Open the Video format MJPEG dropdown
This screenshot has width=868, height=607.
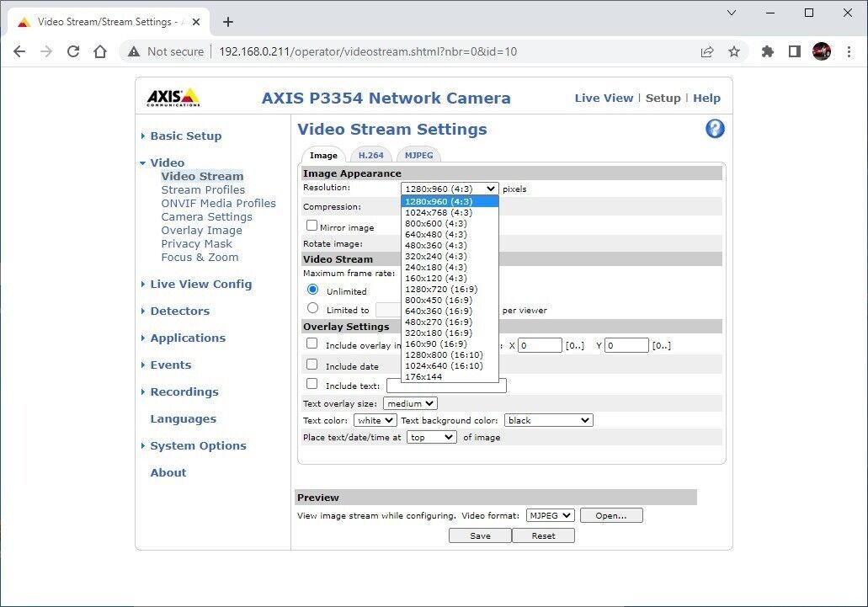tap(551, 516)
